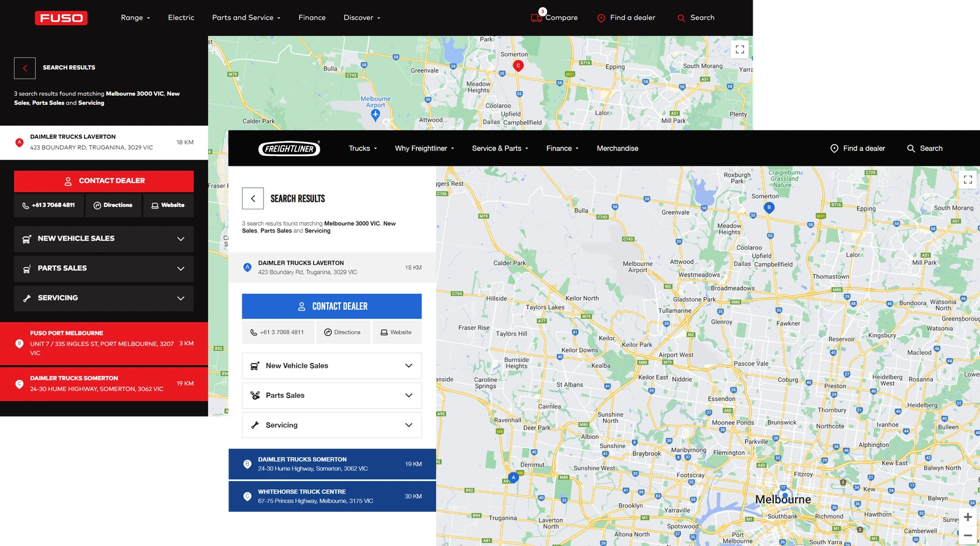Click Freightliner search results back arrow

click(x=253, y=198)
